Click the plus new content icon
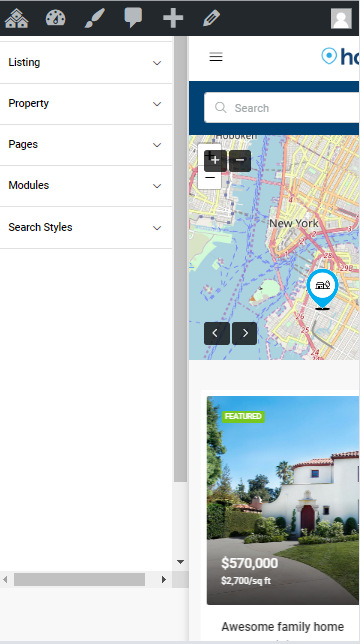360x644 pixels. (x=173, y=18)
